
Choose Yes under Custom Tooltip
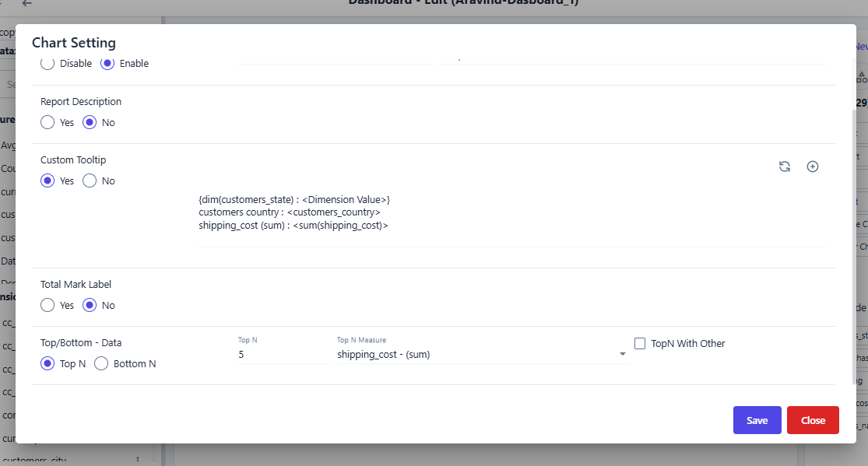coord(47,180)
